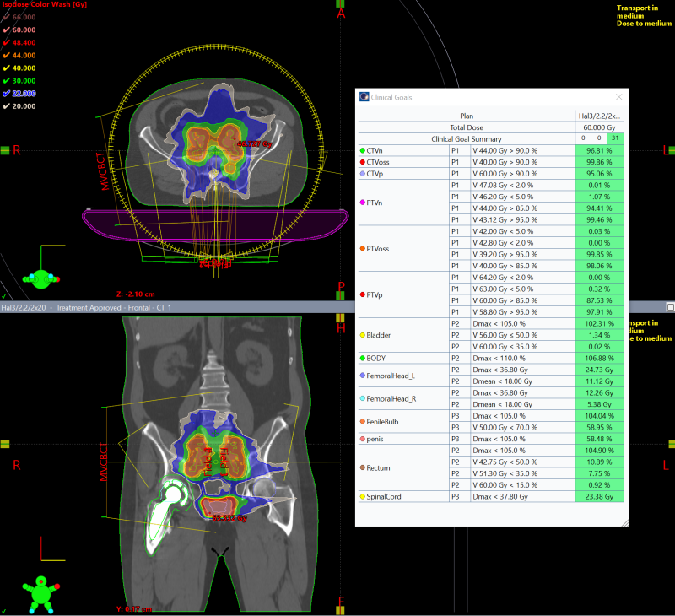675x616 pixels.
Task: Close the Clinical Goals dialog
Action: [618, 97]
